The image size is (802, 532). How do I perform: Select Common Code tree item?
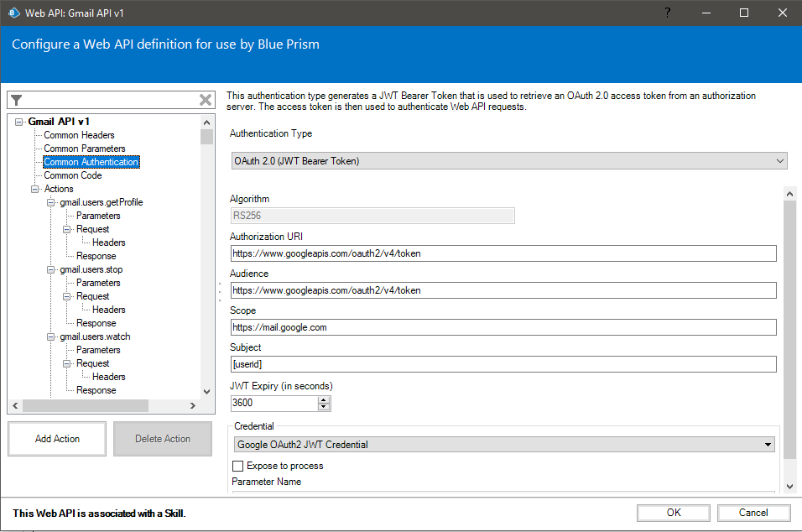73,175
